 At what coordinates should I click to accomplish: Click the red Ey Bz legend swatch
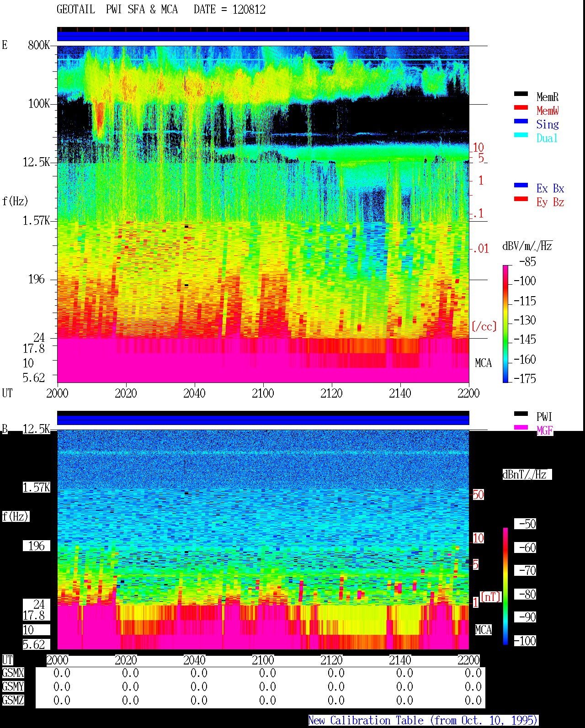click(x=521, y=199)
